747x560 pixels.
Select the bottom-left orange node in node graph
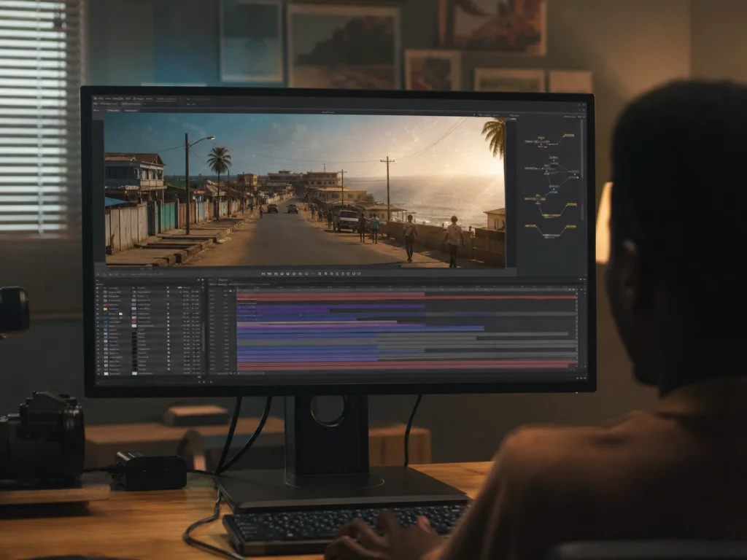pyautogui.click(x=530, y=226)
